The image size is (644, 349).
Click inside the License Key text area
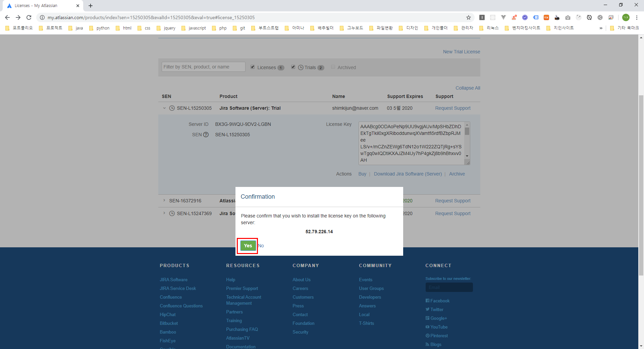click(x=411, y=143)
